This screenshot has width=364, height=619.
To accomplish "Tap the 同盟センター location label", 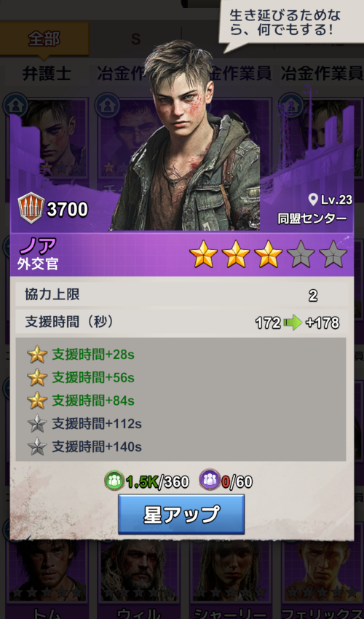I will [x=312, y=218].
